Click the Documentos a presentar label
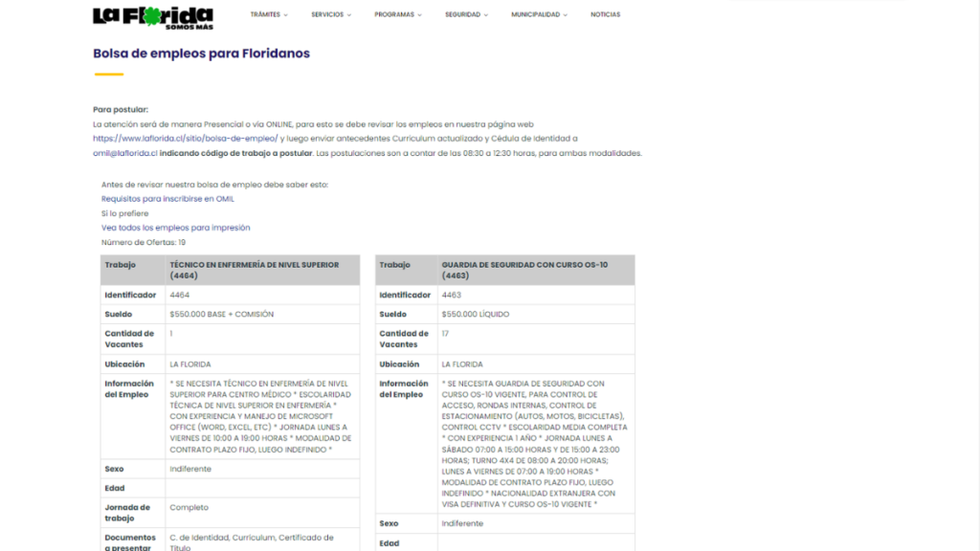This screenshot has width=980, height=551. coord(130,542)
